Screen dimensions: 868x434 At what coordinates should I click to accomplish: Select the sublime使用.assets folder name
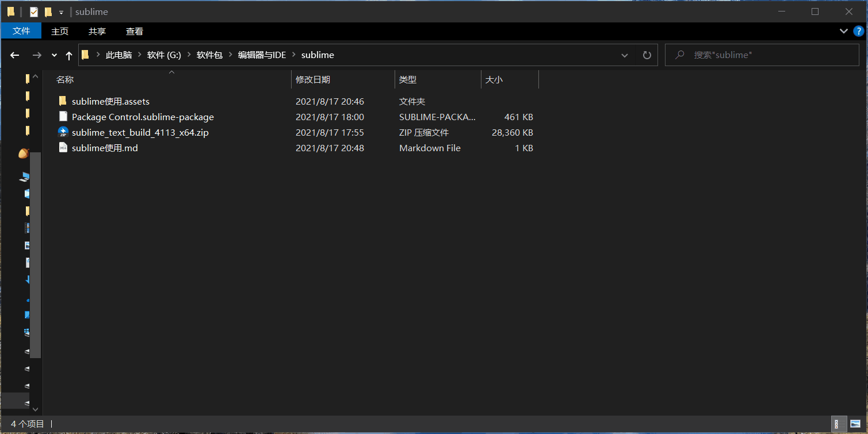pos(110,101)
